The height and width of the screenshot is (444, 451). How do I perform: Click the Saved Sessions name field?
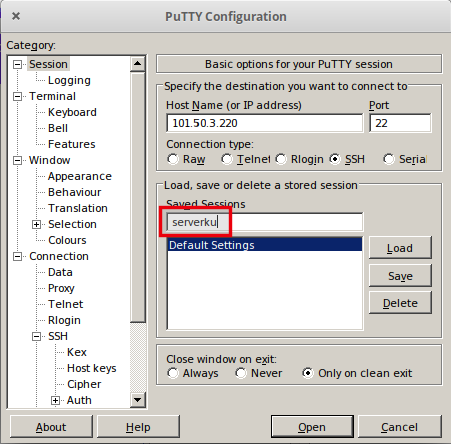pos(265,222)
